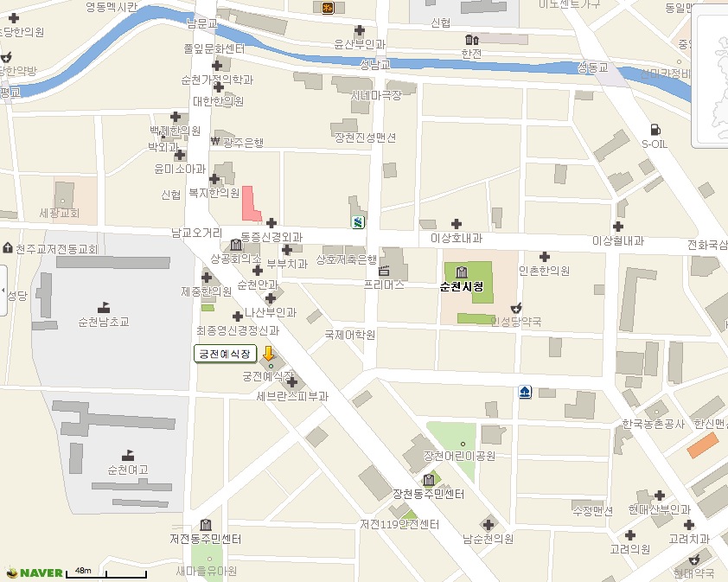
Task: Click the 천주교저전동교회 church icon
Action: click(x=8, y=248)
